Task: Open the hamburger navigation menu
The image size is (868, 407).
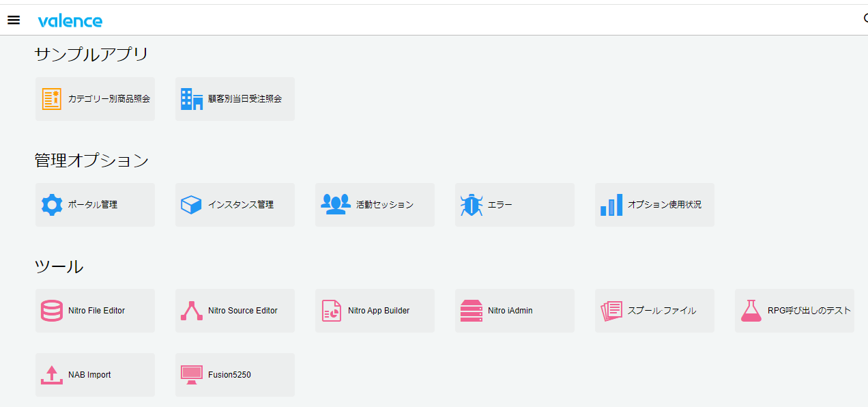Action: click(x=14, y=20)
